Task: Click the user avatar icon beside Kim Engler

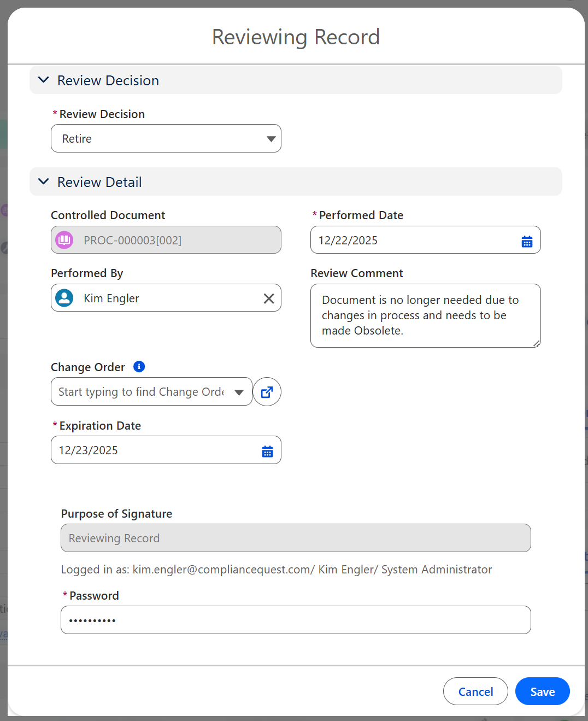Action: click(64, 298)
